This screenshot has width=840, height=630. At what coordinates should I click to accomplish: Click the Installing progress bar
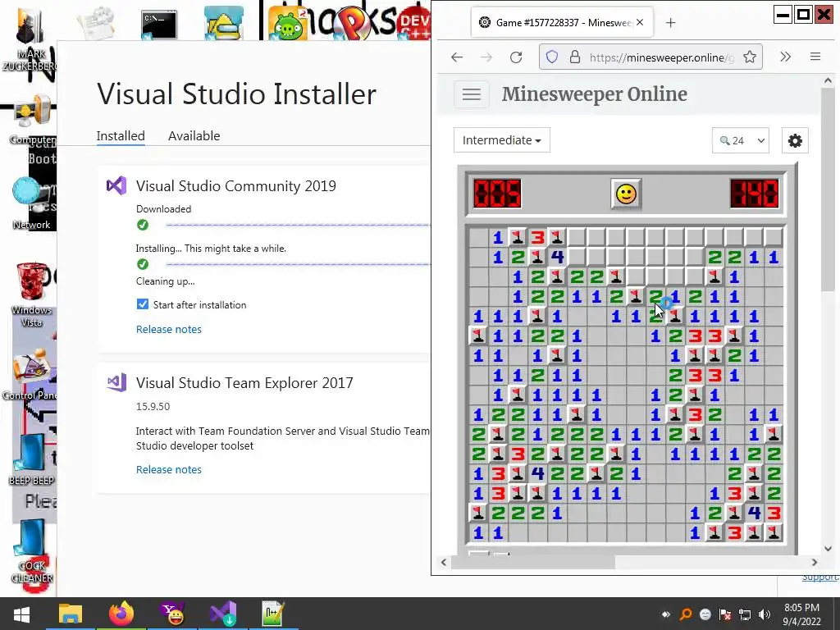click(x=298, y=264)
